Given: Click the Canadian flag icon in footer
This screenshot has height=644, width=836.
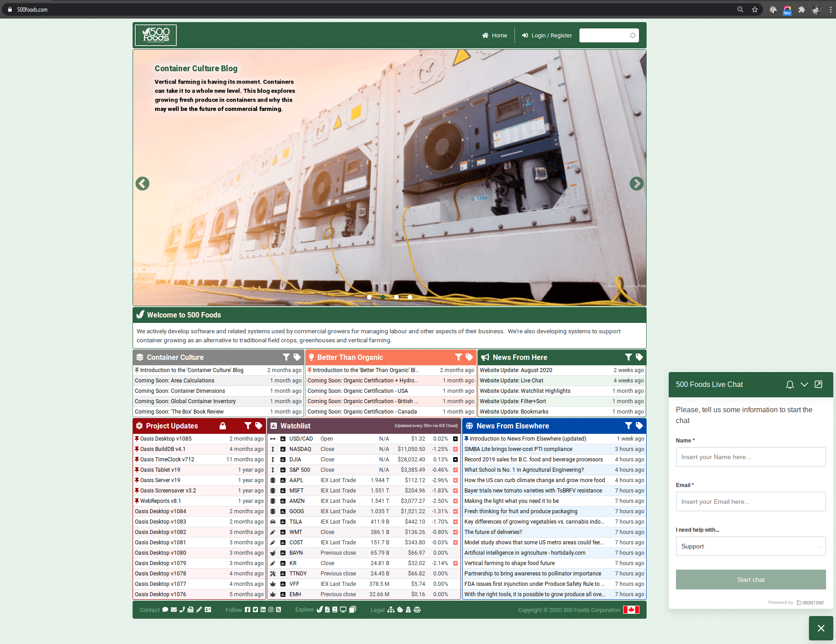Looking at the screenshot, I should point(631,610).
